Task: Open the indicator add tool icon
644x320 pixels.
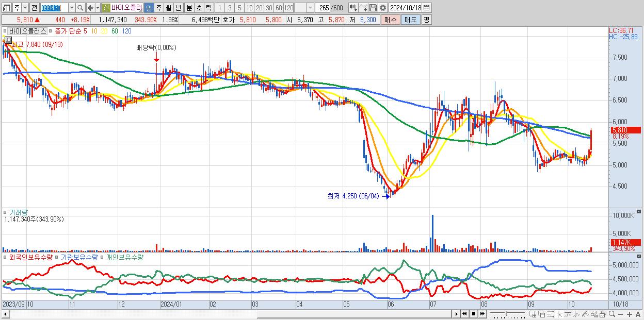Action: click(x=352, y=8)
